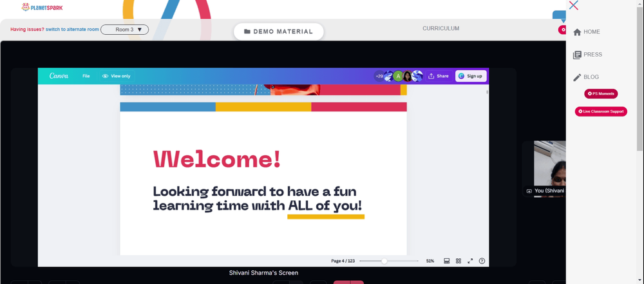The width and height of the screenshot is (644, 284).
Task: Open the DEMO MATERIAL folder button
Action: coord(278,32)
